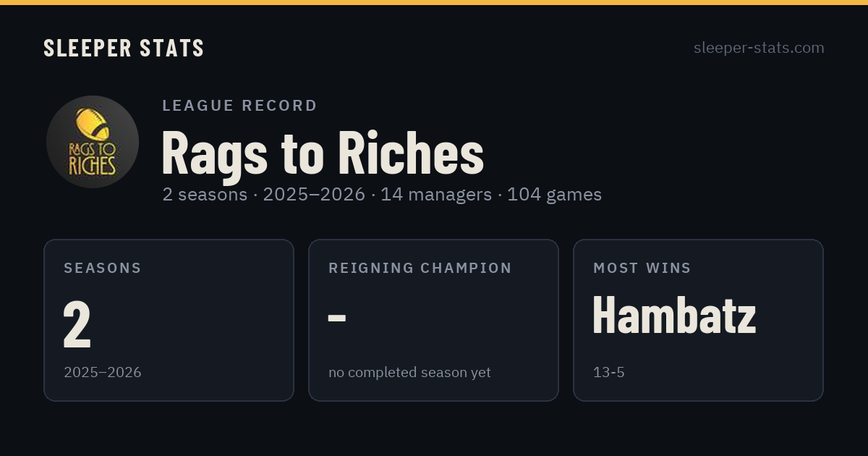
Task: Click the large number 2 in Seasons
Action: [x=77, y=325]
